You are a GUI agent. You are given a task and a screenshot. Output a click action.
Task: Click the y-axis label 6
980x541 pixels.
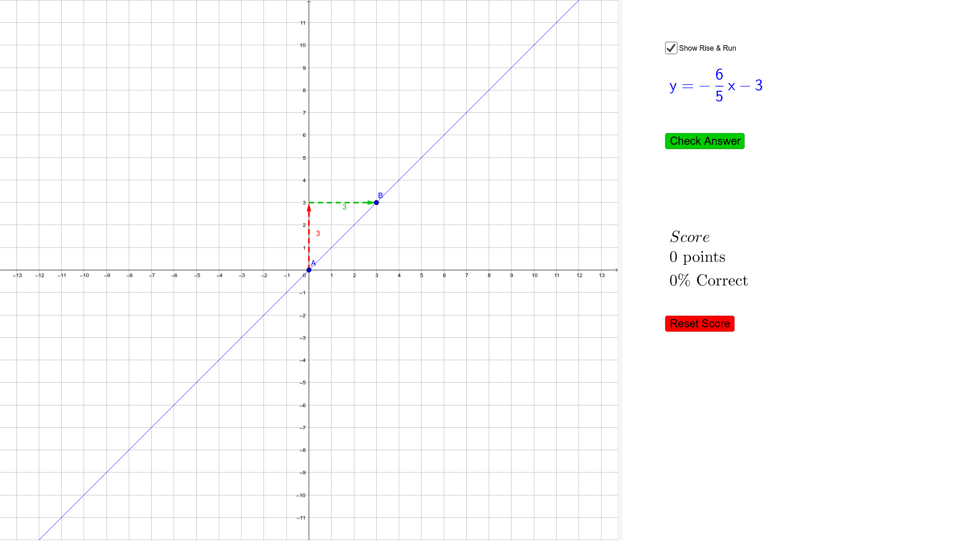tap(304, 135)
